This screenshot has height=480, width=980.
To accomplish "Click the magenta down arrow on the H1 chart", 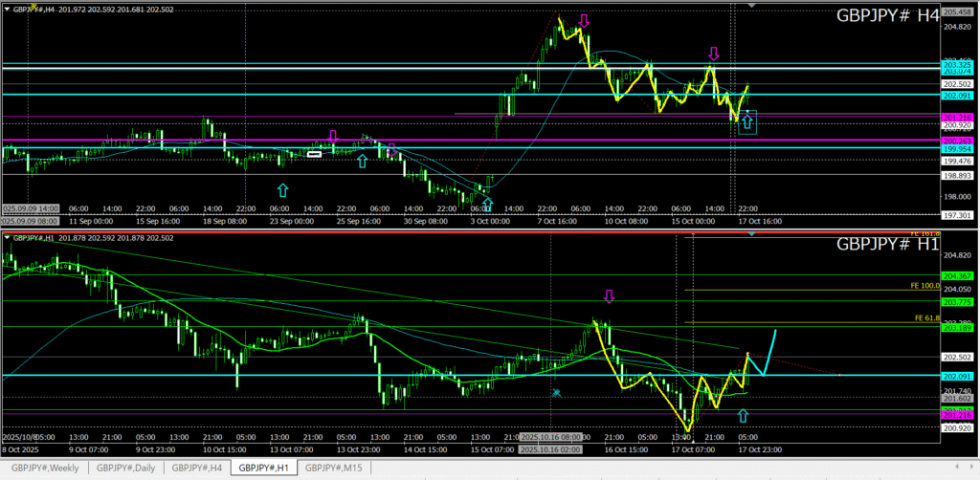I will (608, 296).
